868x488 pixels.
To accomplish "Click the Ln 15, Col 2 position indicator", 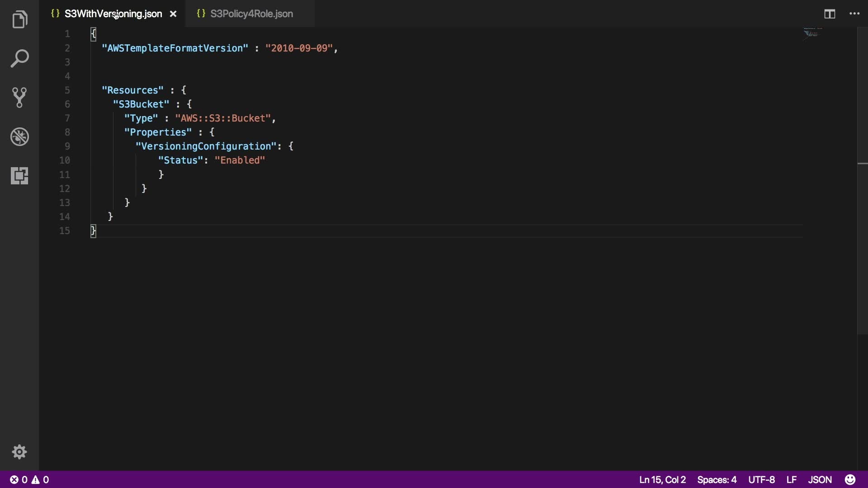I will 662,480.
